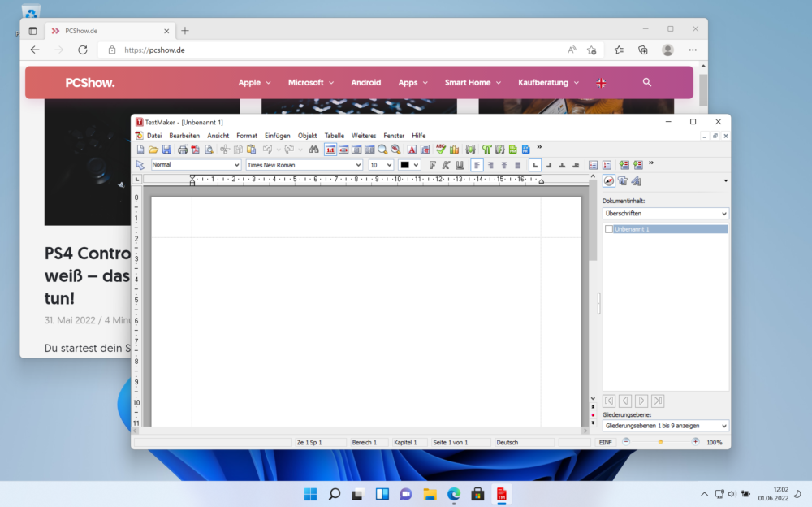Set zoom to actual size 1:1

pos(330,149)
